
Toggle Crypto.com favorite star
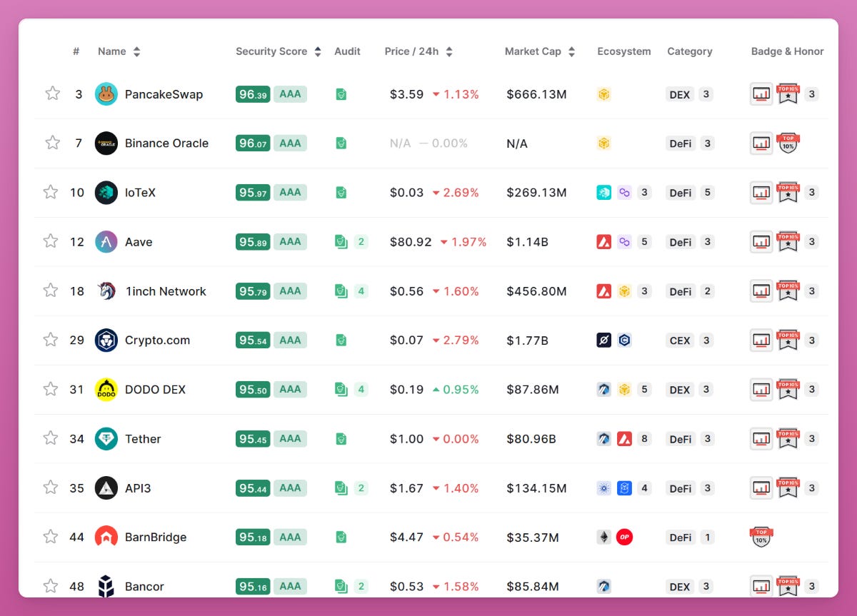51,340
